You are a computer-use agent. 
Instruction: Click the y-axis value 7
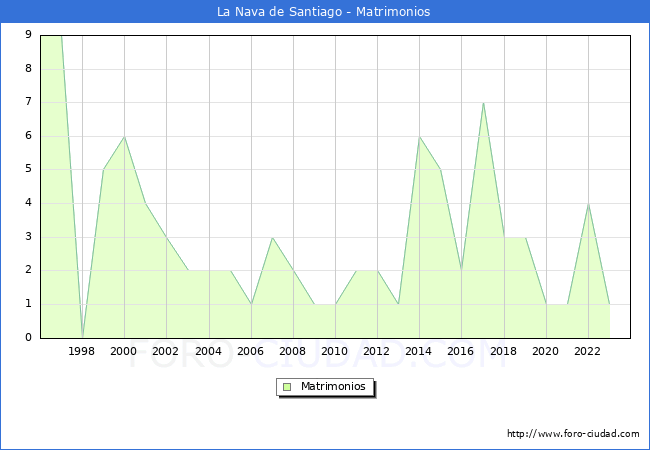[x=28, y=102]
